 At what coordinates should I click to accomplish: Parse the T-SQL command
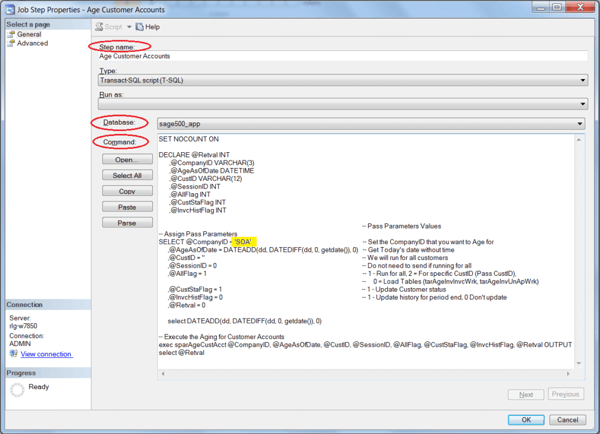126,222
